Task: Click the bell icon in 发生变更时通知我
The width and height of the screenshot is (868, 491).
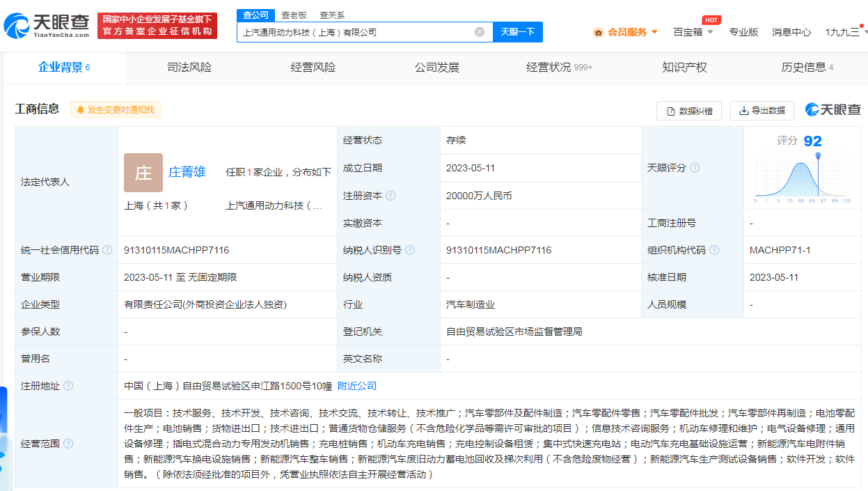Action: point(81,110)
